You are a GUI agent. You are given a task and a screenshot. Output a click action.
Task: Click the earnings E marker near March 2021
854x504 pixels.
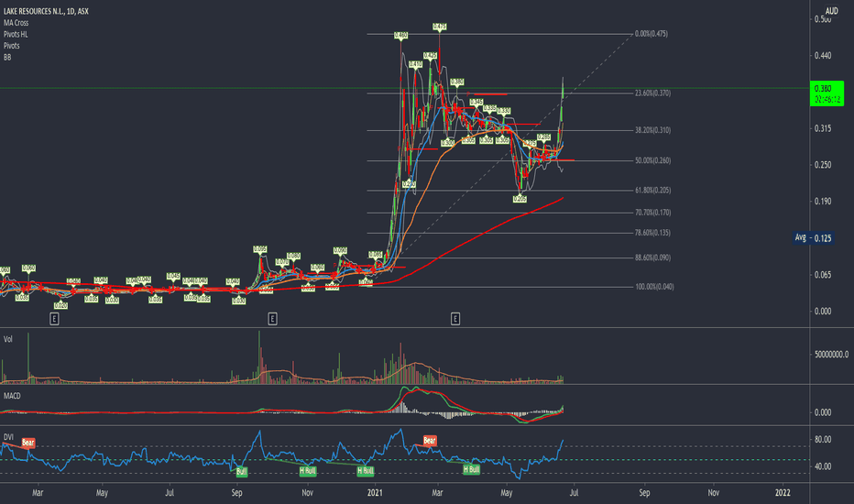(455, 319)
